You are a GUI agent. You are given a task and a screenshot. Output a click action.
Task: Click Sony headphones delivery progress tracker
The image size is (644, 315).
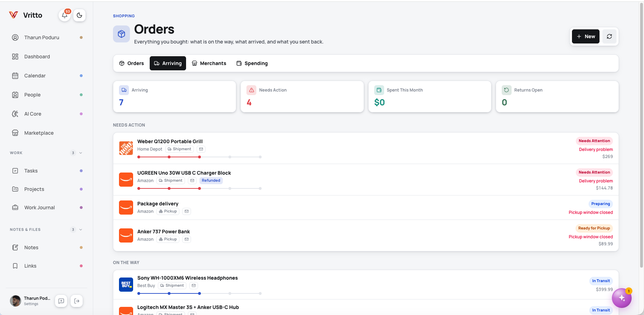(x=199, y=293)
